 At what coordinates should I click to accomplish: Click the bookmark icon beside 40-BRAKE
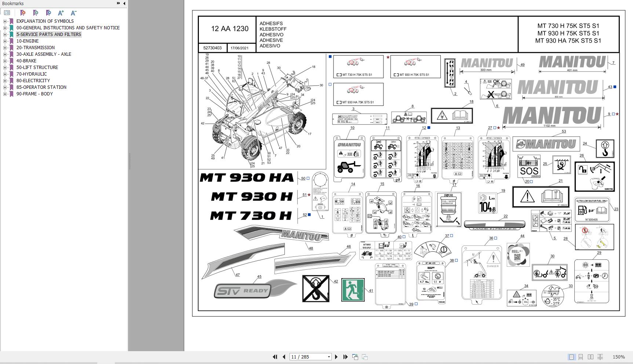(11, 61)
